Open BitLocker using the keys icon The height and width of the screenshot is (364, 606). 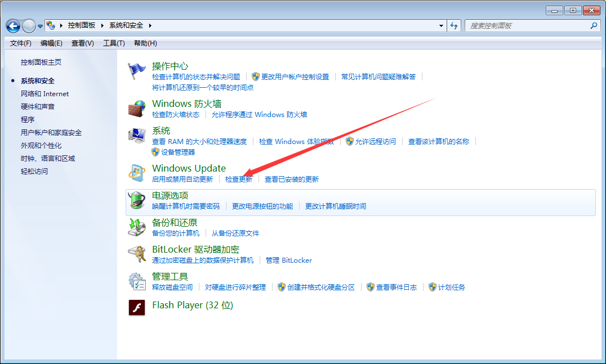pyautogui.click(x=136, y=254)
